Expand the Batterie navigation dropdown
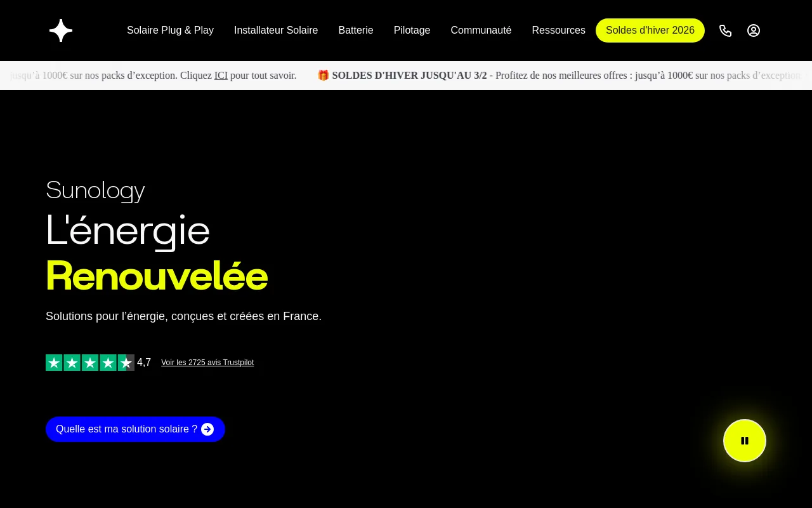Screen dimensions: 812x508 (356, 30)
